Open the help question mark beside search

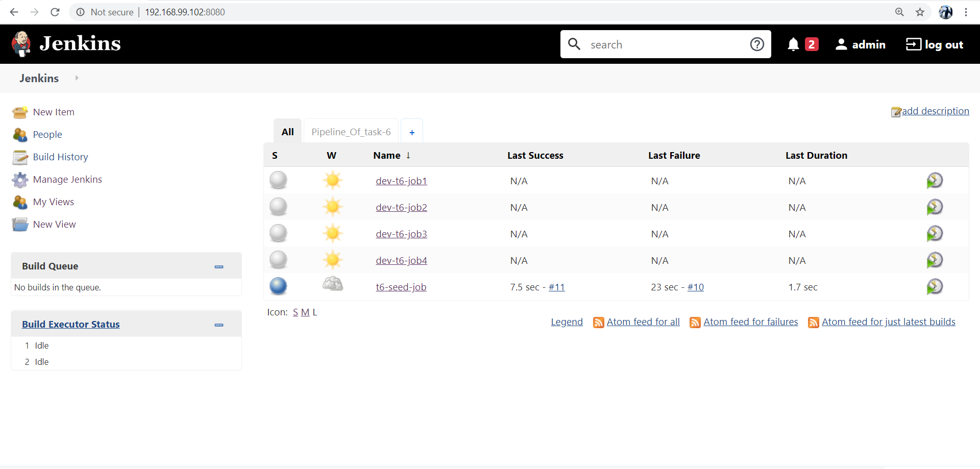[757, 44]
